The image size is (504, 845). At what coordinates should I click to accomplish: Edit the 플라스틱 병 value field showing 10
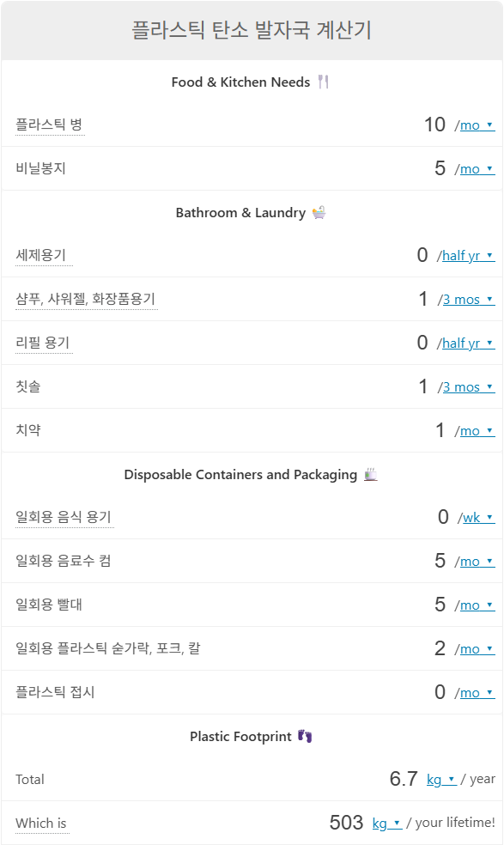point(434,125)
